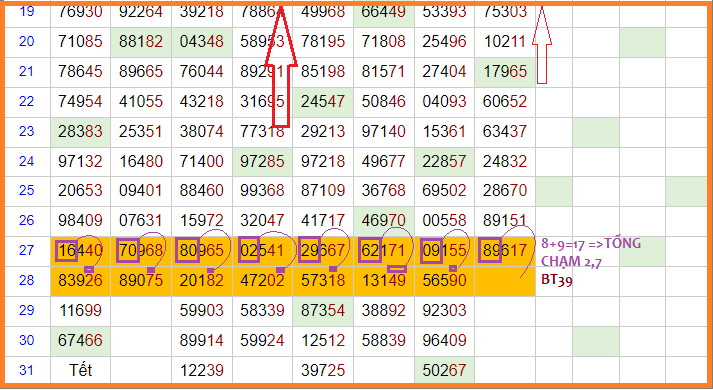The width and height of the screenshot is (713, 390).
Task: Click green cell 67466
Action: click(x=80, y=341)
